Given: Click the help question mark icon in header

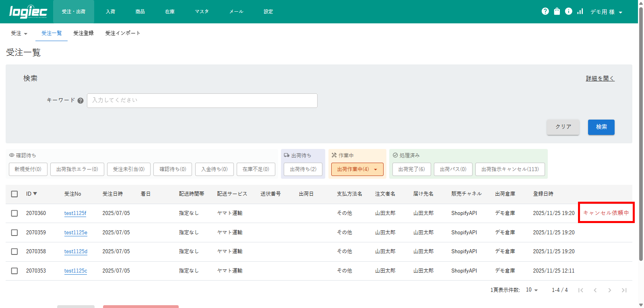Looking at the screenshot, I should (545, 11).
